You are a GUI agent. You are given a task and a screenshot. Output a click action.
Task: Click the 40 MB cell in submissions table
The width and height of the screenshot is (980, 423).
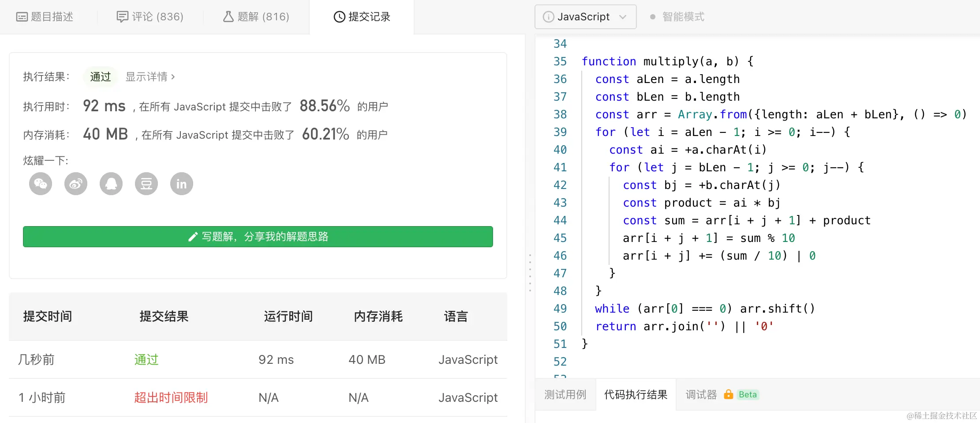click(x=367, y=360)
